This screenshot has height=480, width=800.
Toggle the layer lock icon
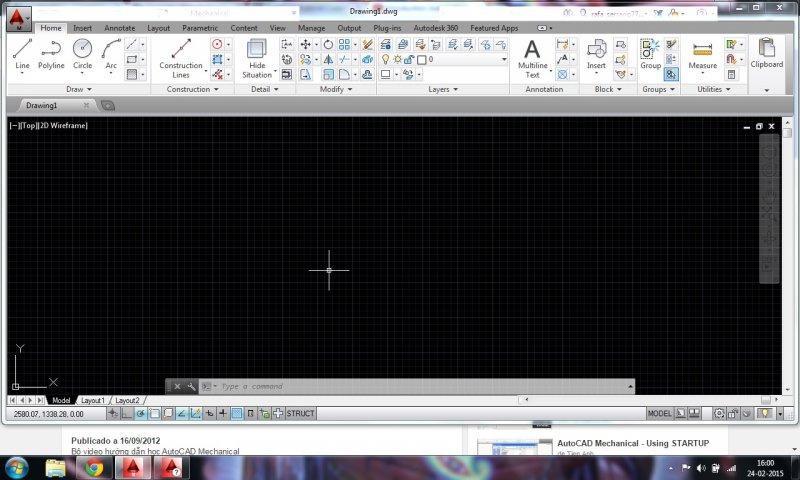tap(409, 60)
